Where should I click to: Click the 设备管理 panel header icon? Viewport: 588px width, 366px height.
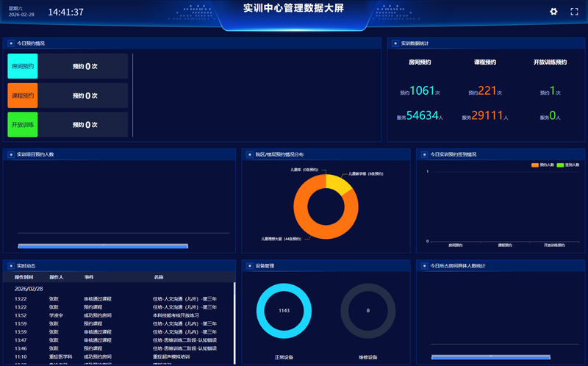[249, 265]
